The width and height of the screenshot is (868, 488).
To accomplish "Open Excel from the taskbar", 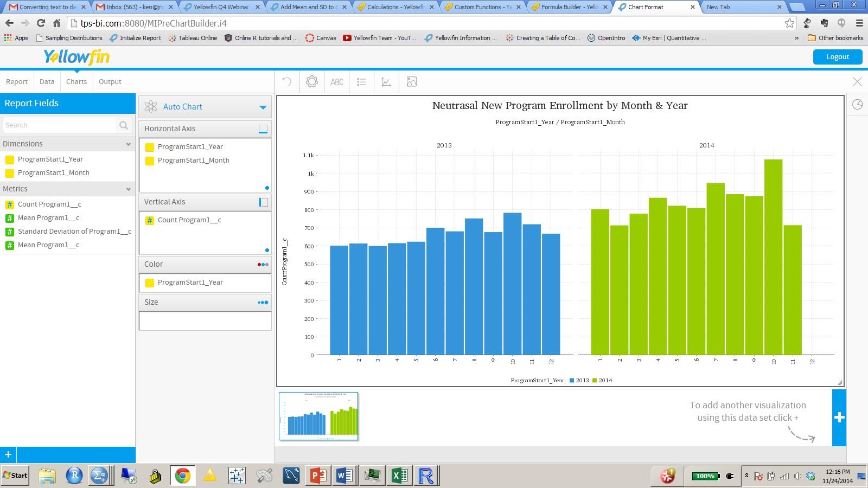I will pyautogui.click(x=399, y=476).
